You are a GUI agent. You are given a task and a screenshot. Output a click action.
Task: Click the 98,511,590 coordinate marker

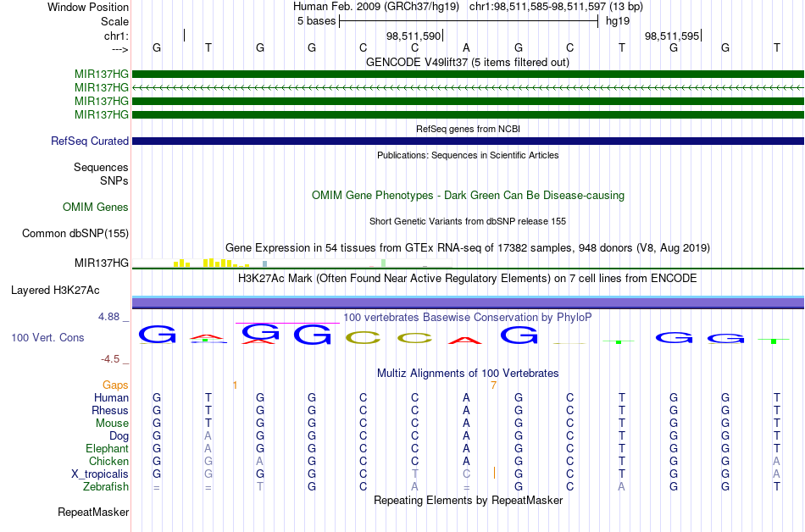(414, 36)
